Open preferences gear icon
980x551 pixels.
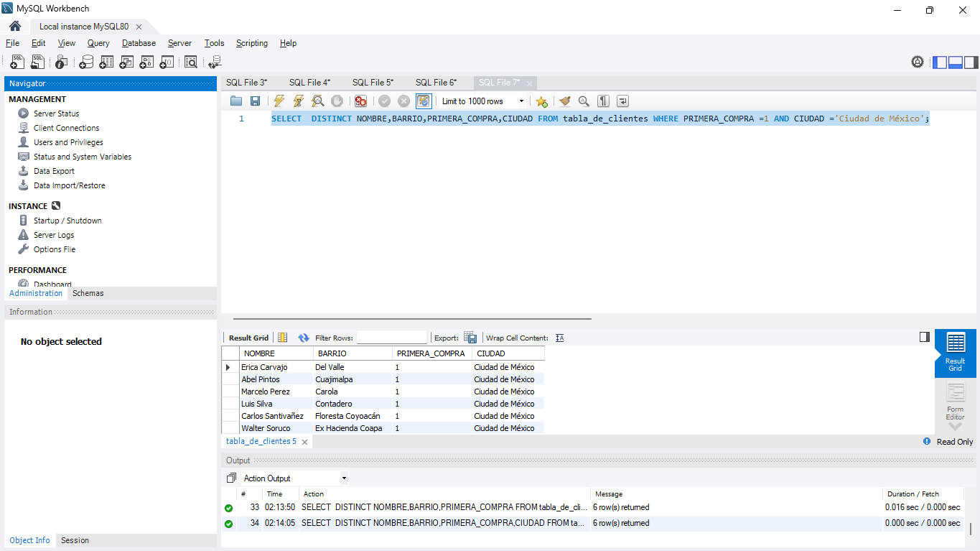(918, 62)
